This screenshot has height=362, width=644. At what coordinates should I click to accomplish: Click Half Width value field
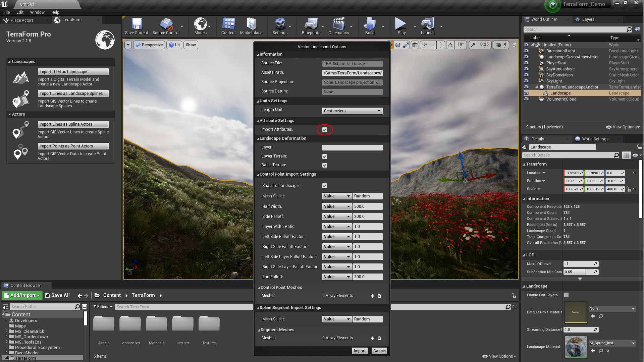pyautogui.click(x=368, y=206)
